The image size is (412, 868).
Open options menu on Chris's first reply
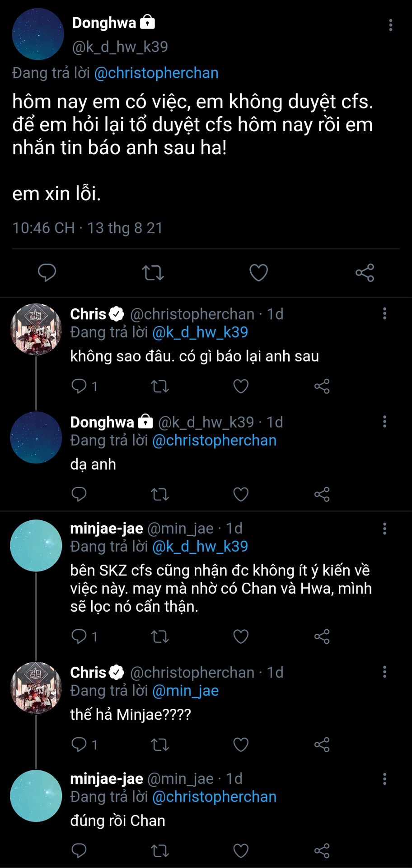pos(384,314)
